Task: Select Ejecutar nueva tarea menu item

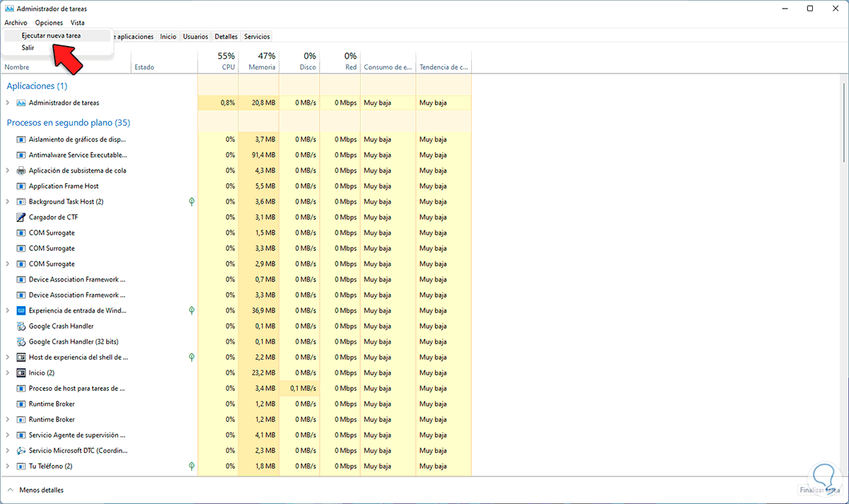Action: coord(52,35)
